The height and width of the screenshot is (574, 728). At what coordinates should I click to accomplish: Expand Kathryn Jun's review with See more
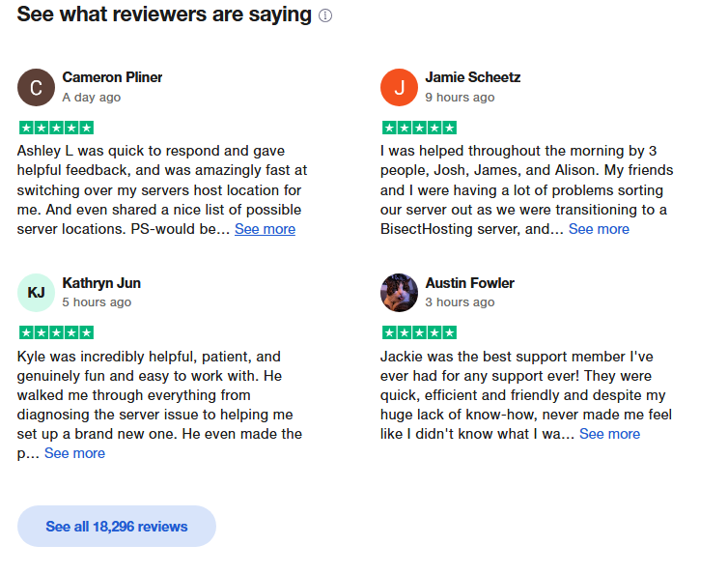(74, 453)
